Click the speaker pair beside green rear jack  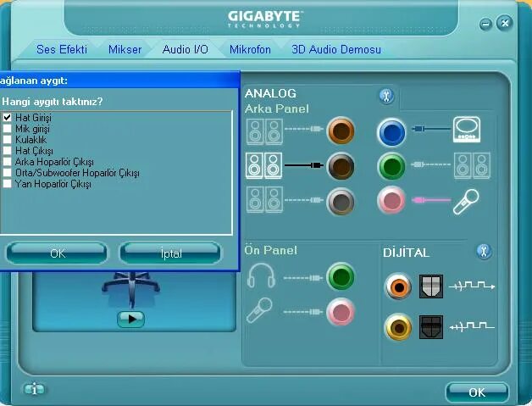point(473,165)
